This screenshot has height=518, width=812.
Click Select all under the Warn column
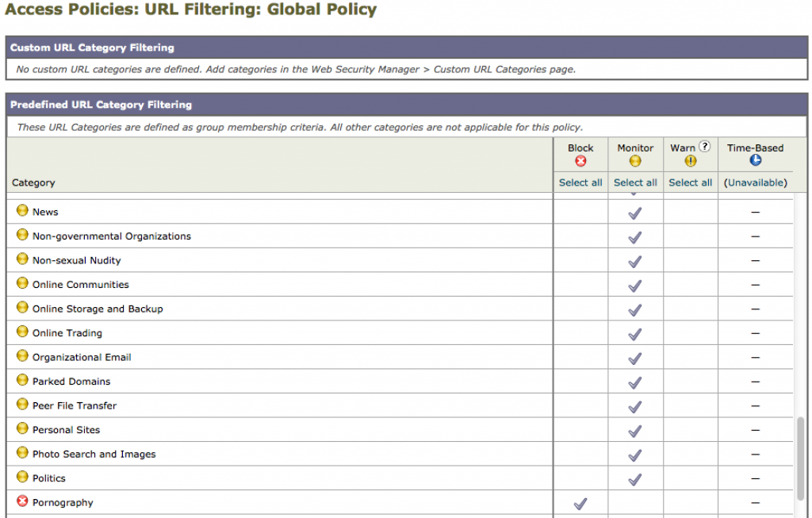click(690, 182)
